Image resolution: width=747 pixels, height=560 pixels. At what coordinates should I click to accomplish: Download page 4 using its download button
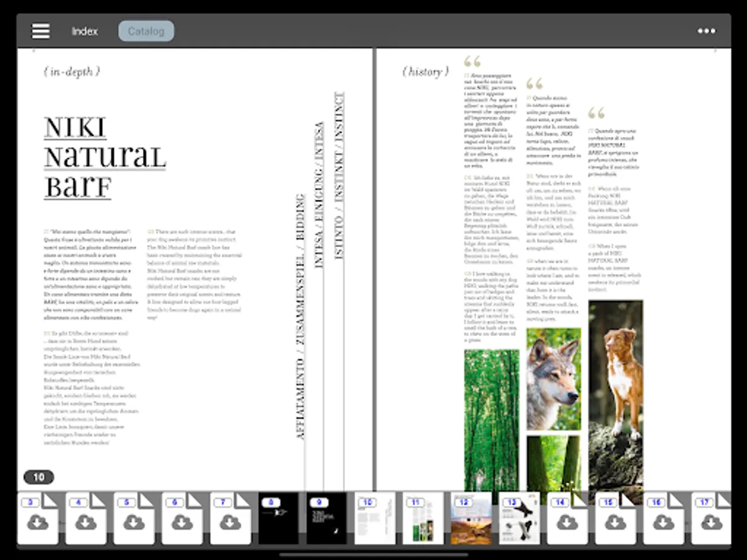[x=87, y=523]
